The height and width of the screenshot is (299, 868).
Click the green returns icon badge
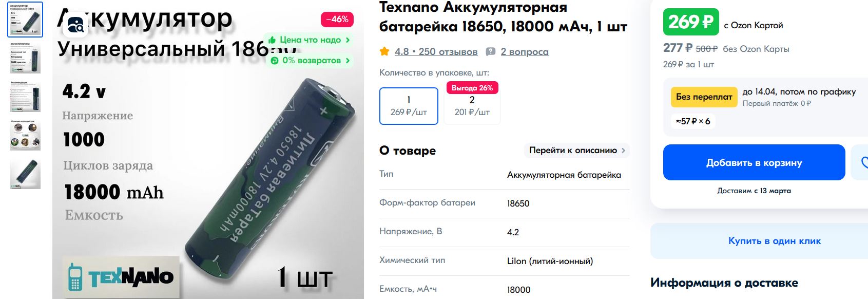pos(275,61)
